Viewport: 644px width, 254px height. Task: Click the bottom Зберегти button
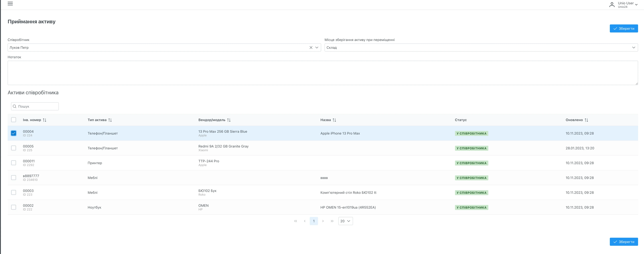click(624, 242)
